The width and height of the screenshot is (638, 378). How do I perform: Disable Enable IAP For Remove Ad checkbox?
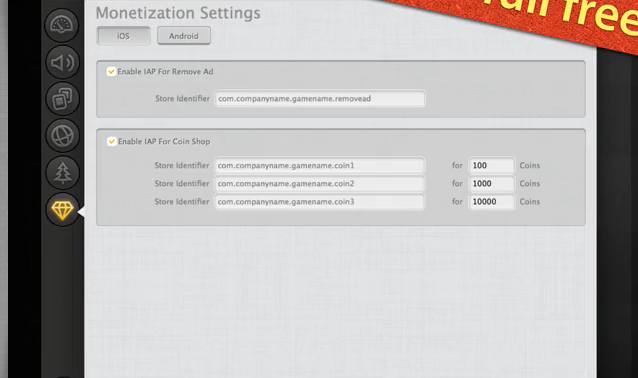(111, 72)
